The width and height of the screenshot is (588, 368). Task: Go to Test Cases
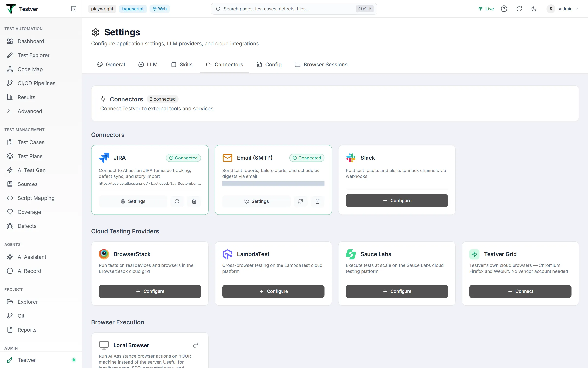pyautogui.click(x=41, y=142)
